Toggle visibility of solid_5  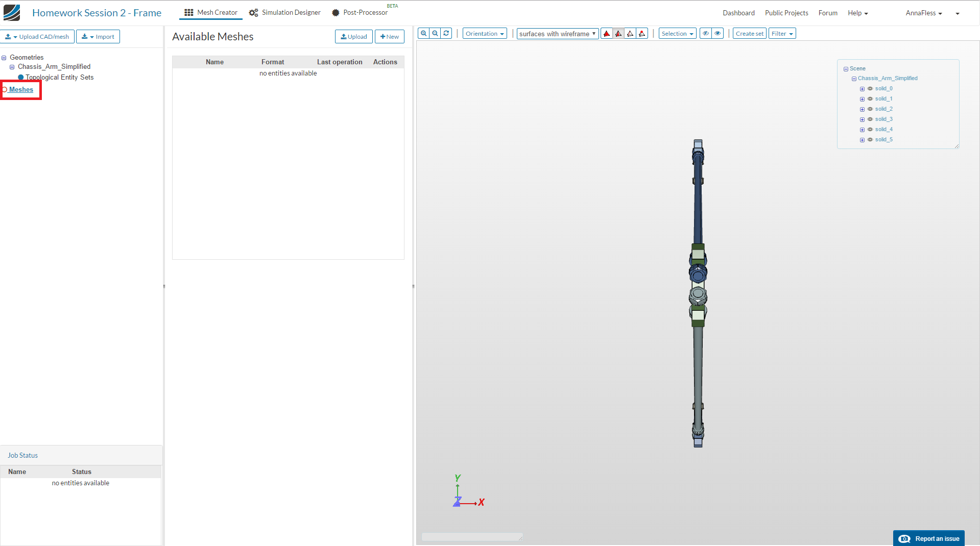[x=870, y=140]
